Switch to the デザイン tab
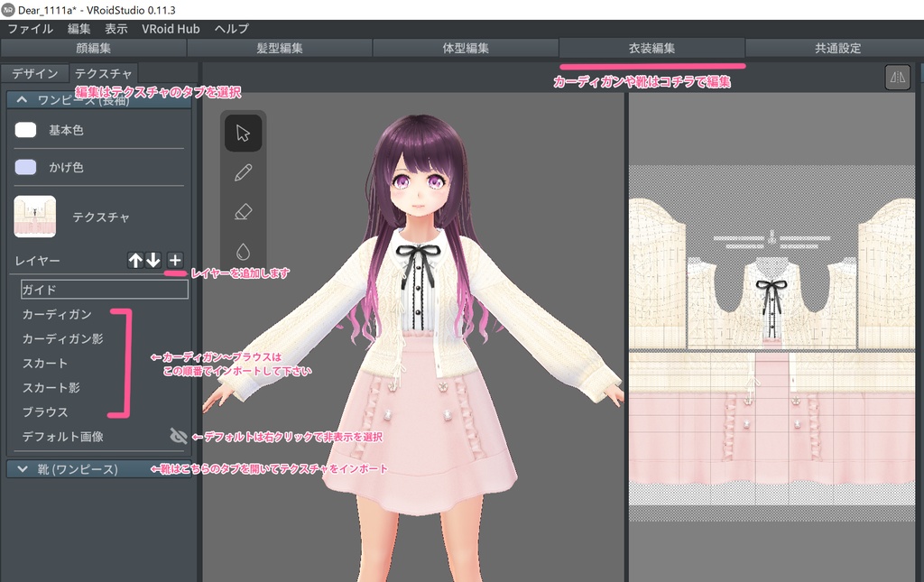The image size is (924, 582). pyautogui.click(x=34, y=73)
